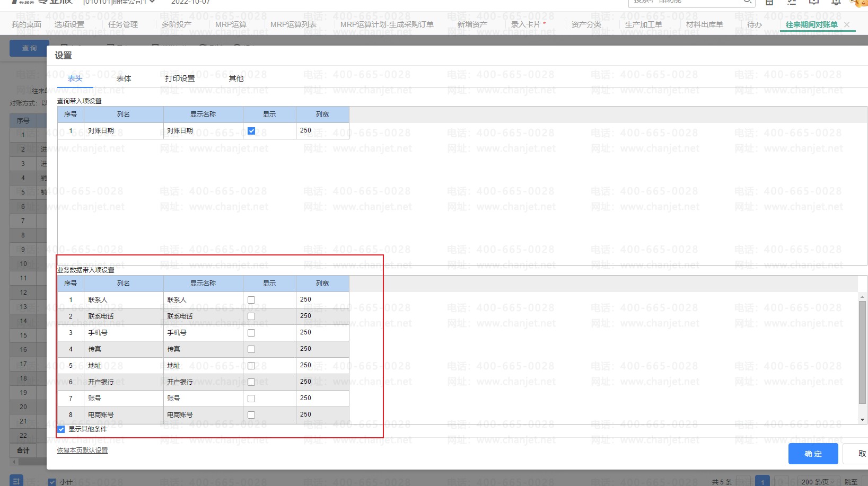Viewport: 868px width, 486px height.
Task: Click the scrollbar down arrow of business data table
Action: pyautogui.click(x=863, y=420)
